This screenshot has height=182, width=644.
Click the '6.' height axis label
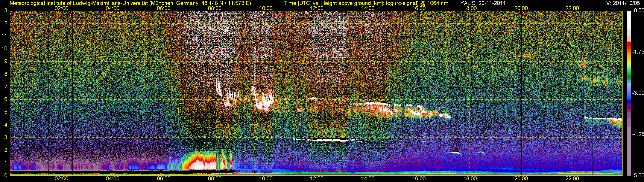pos(6,100)
